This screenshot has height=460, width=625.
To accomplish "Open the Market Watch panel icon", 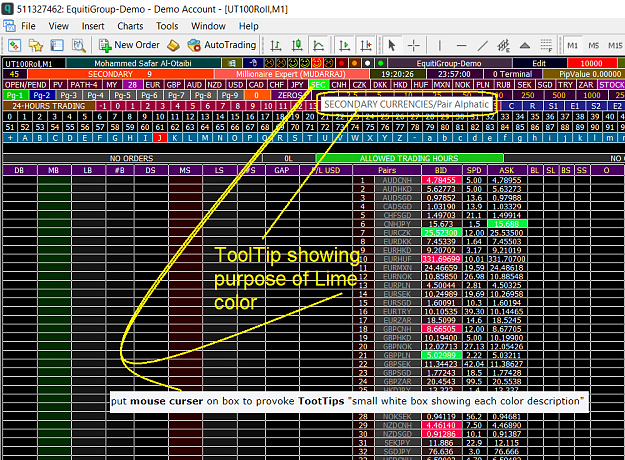I will pos(57,45).
